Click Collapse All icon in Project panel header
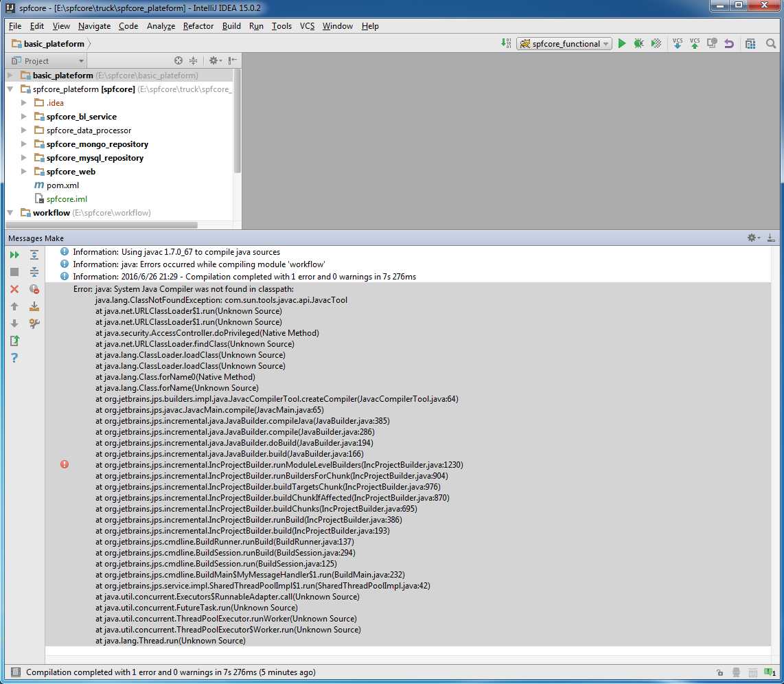Image resolution: width=784 pixels, height=684 pixels. coord(193,60)
